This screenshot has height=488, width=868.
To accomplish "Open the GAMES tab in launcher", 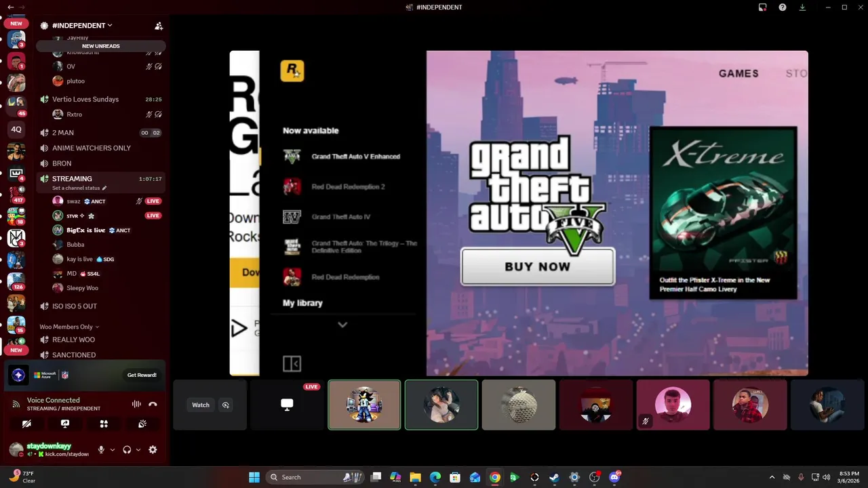I will (738, 73).
